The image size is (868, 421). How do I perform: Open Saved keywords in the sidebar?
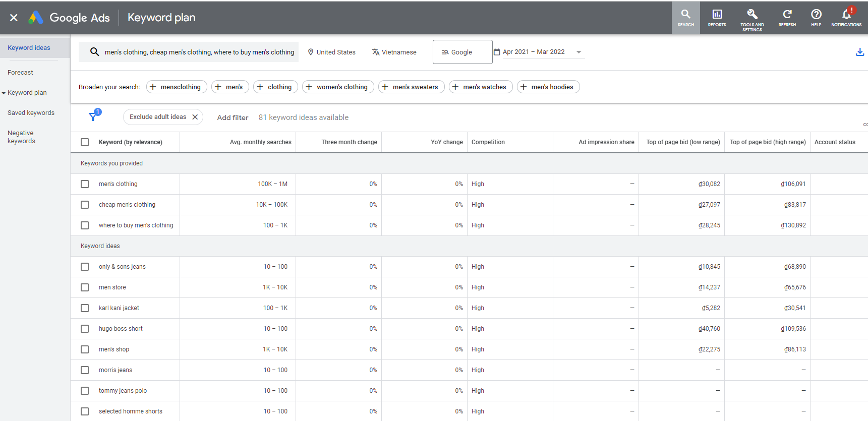coord(31,113)
